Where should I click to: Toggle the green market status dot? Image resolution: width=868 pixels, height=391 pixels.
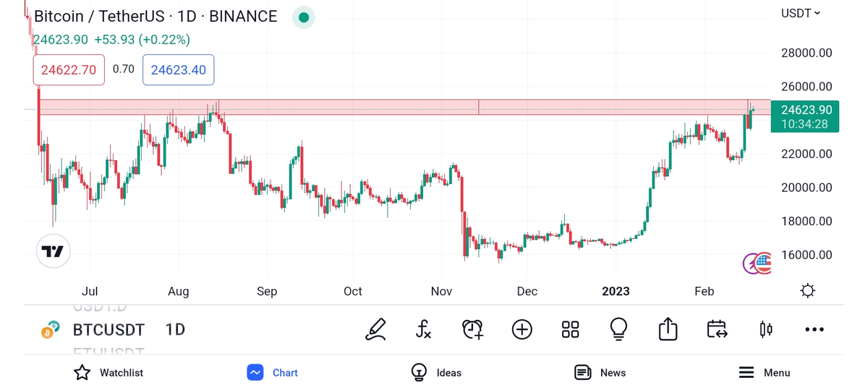[304, 17]
